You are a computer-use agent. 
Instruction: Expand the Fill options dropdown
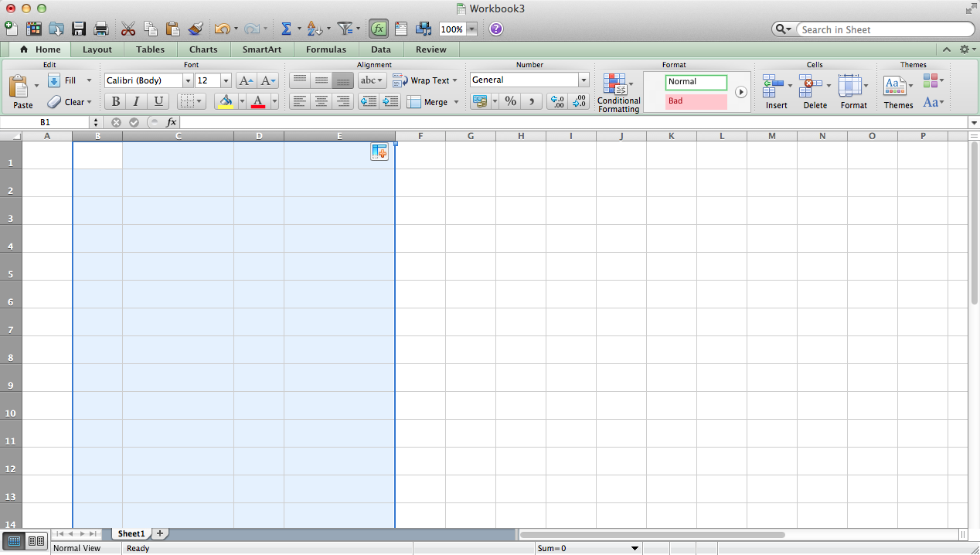89,80
